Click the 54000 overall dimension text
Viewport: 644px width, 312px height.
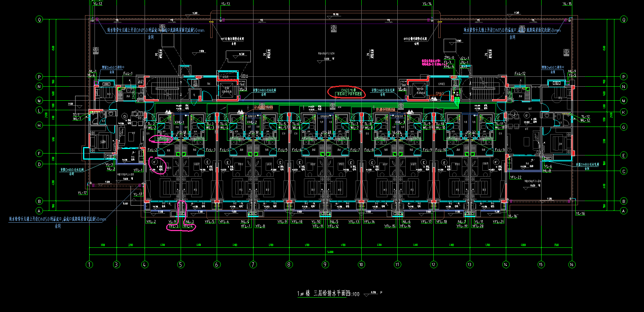(330, 252)
